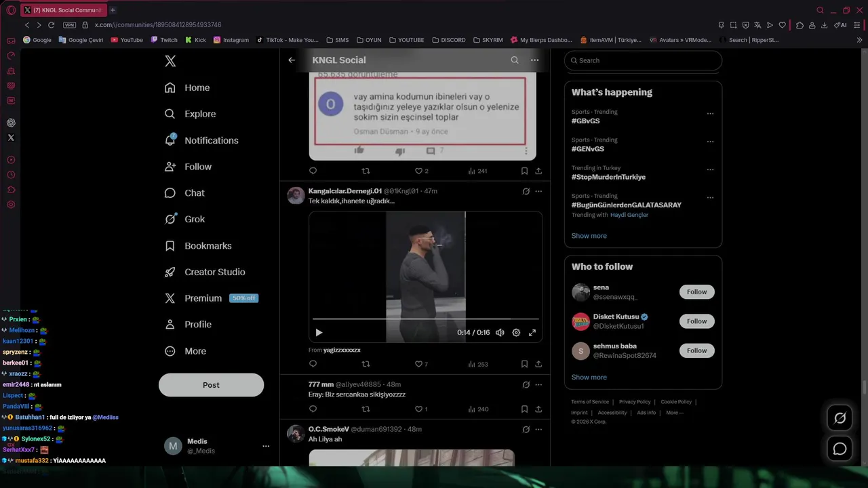Open the more menu on the 777 mm post
This screenshot has height=488, width=868.
coord(538,385)
